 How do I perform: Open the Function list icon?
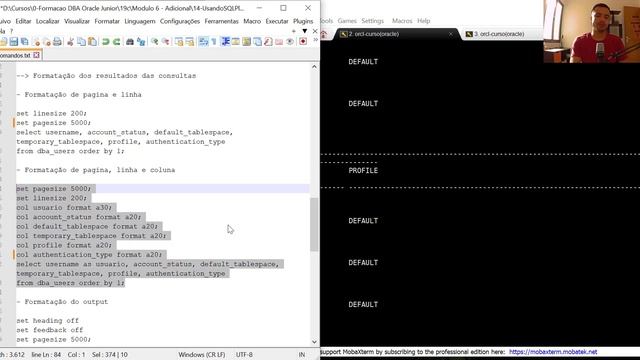click(x=268, y=42)
